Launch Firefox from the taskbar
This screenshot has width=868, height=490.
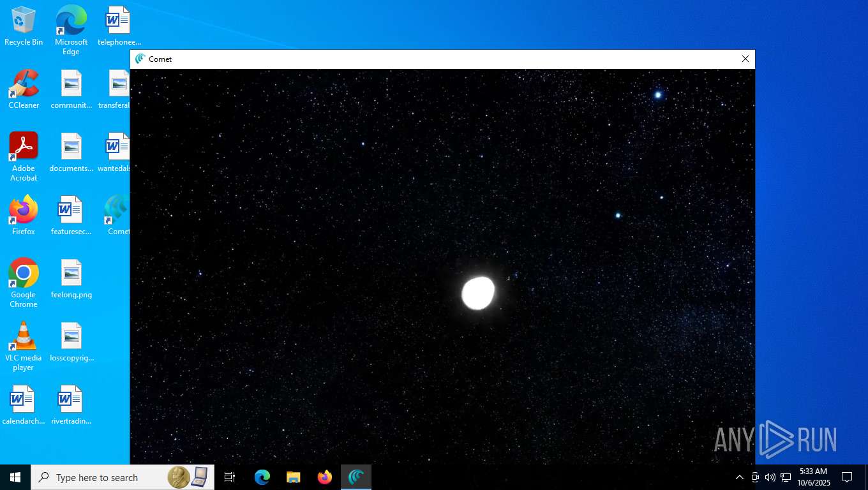[325, 477]
